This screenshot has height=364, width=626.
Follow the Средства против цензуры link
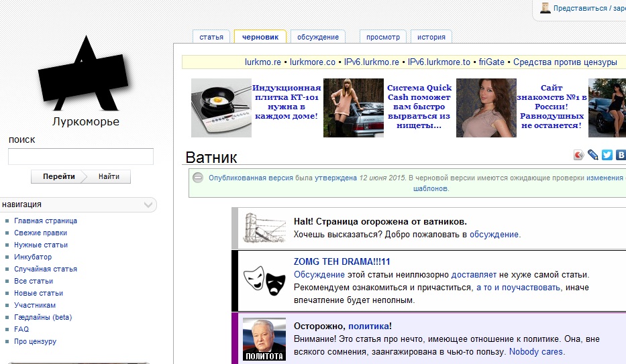pos(565,62)
